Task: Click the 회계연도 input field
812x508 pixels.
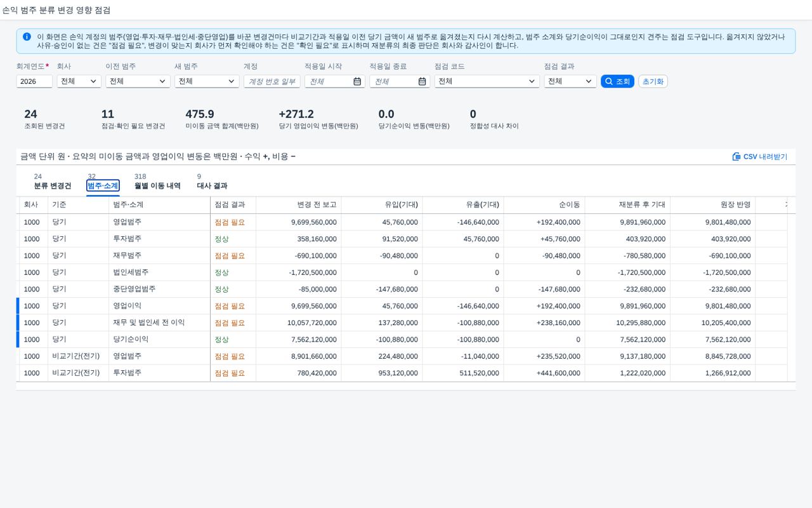Action: coord(34,81)
